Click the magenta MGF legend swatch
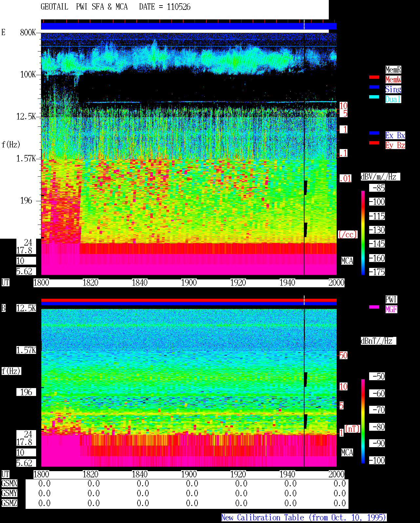This screenshot has width=420, height=523. pyautogui.click(x=374, y=307)
